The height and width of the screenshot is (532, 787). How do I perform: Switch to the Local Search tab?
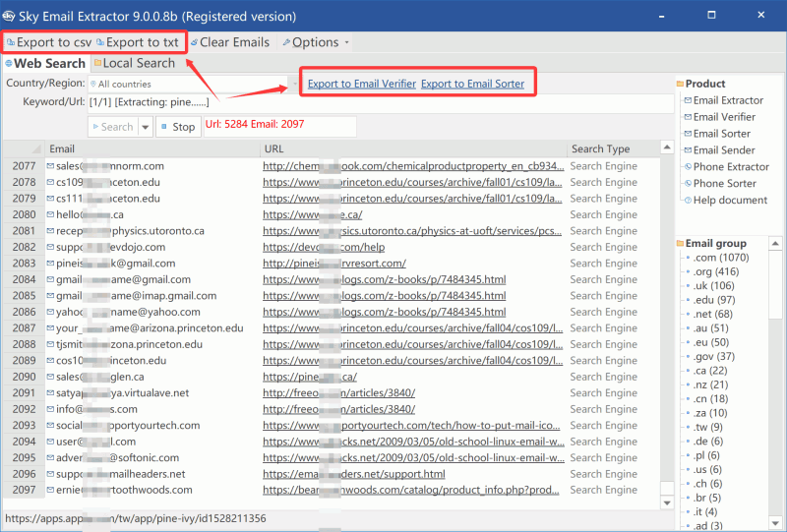(135, 63)
